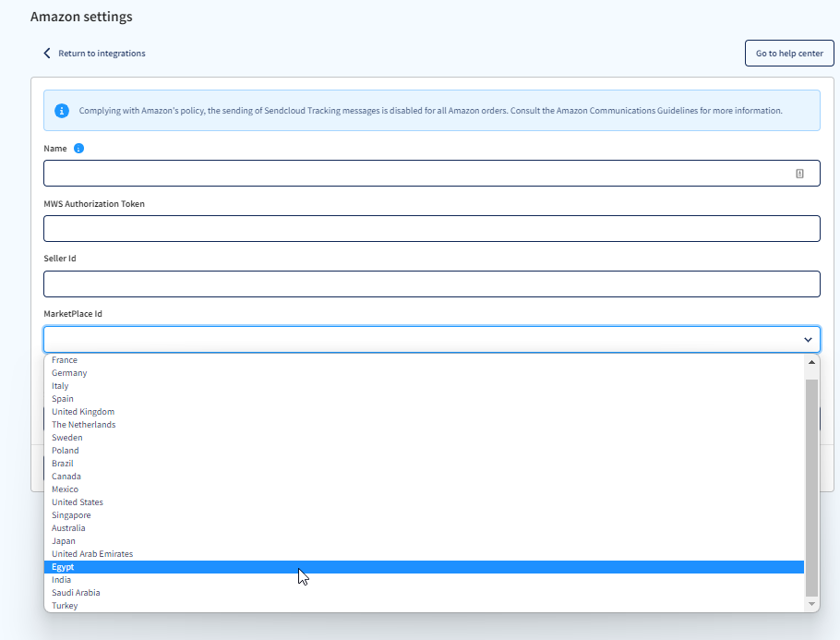Select Australia marketplace
This screenshot has height=640, width=840.
click(425, 527)
